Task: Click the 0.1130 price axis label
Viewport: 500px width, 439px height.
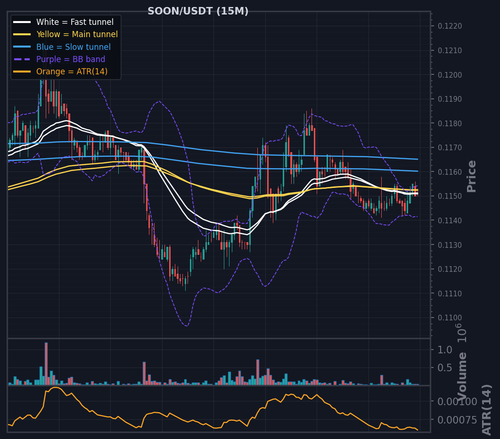Action: click(x=450, y=245)
